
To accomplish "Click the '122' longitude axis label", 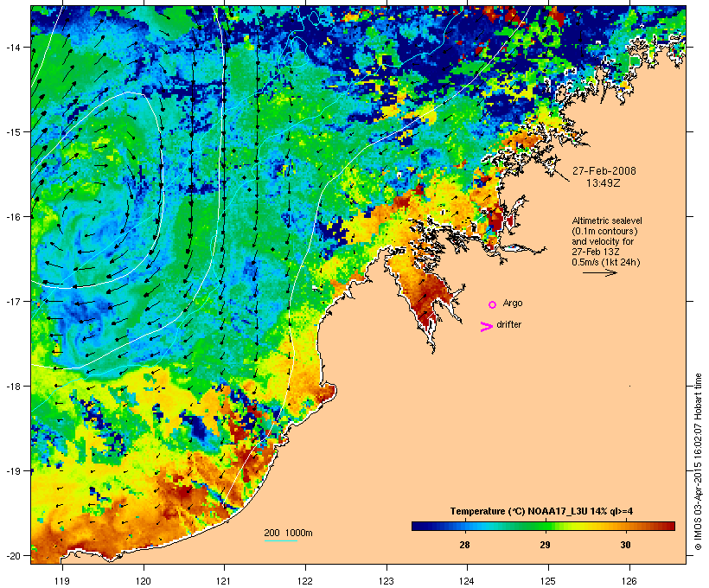I will click(x=305, y=581).
